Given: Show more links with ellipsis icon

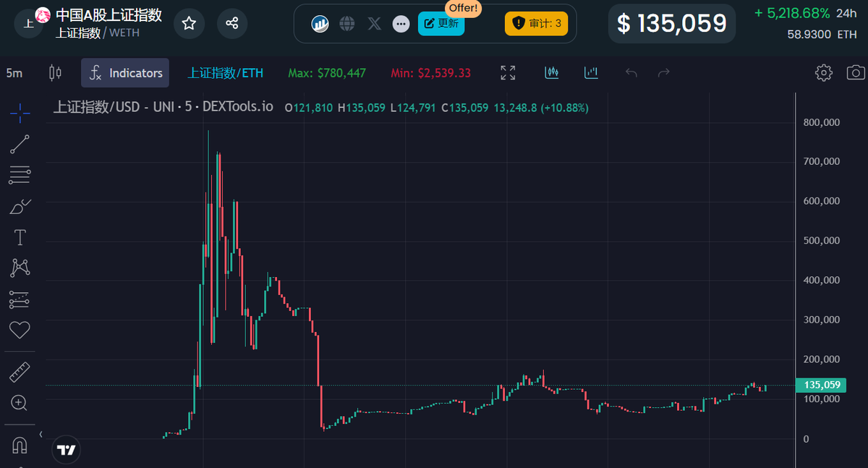Looking at the screenshot, I should tap(400, 24).
